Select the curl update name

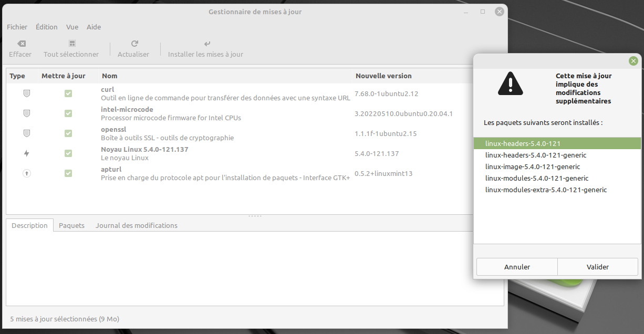coord(107,89)
